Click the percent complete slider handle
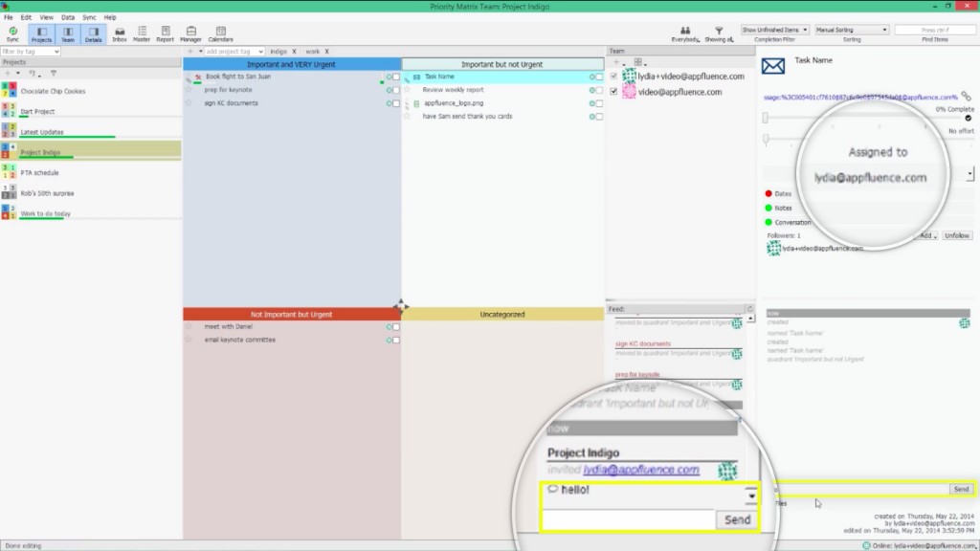The width and height of the screenshot is (980, 551). tap(765, 118)
